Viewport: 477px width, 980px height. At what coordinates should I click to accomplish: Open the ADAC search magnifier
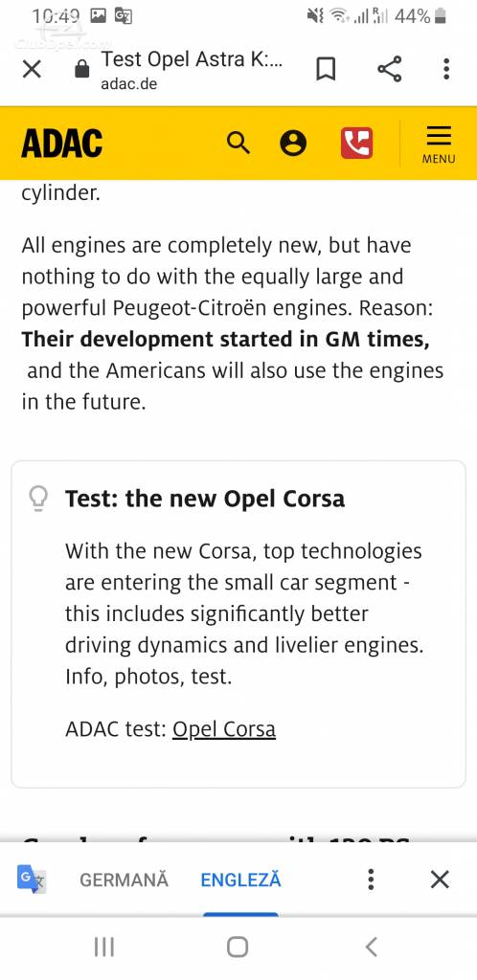[238, 144]
